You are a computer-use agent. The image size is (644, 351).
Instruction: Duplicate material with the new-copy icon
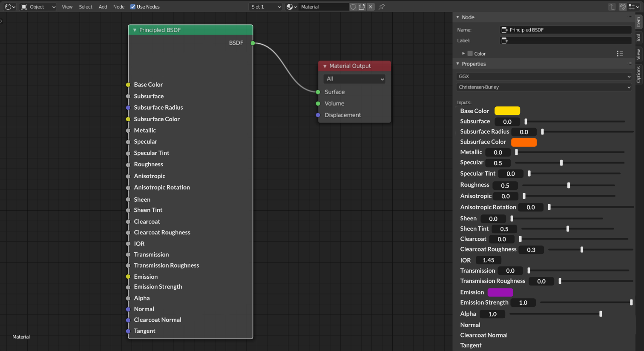362,7
